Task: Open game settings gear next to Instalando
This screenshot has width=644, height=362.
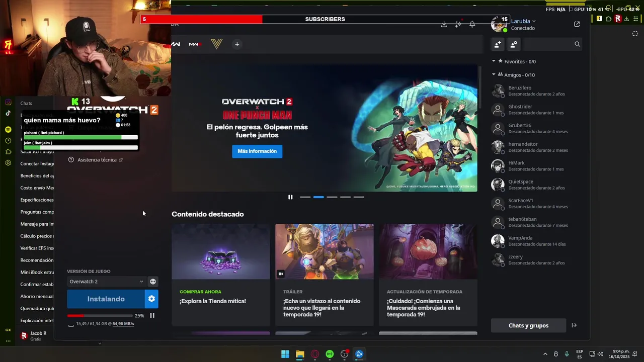Action: click(x=151, y=299)
